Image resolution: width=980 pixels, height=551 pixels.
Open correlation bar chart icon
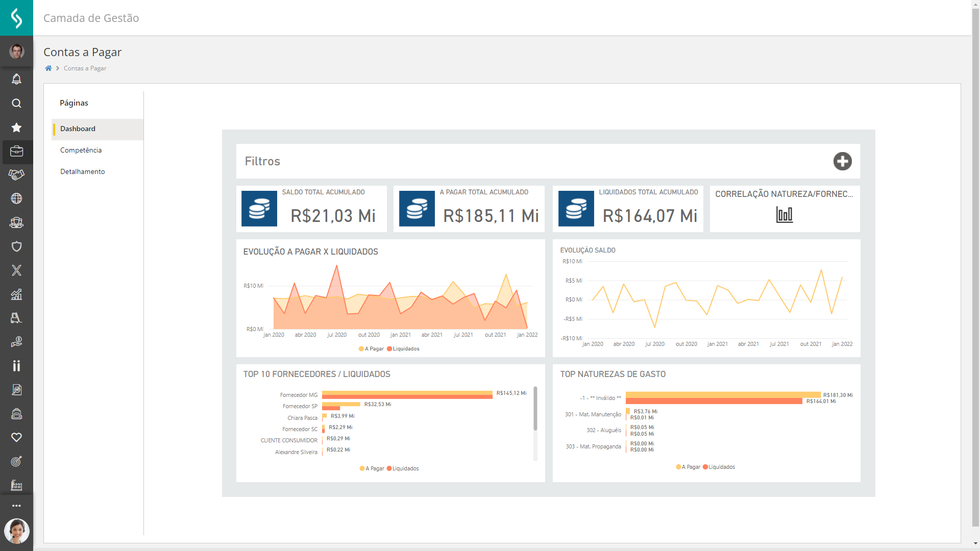784,215
